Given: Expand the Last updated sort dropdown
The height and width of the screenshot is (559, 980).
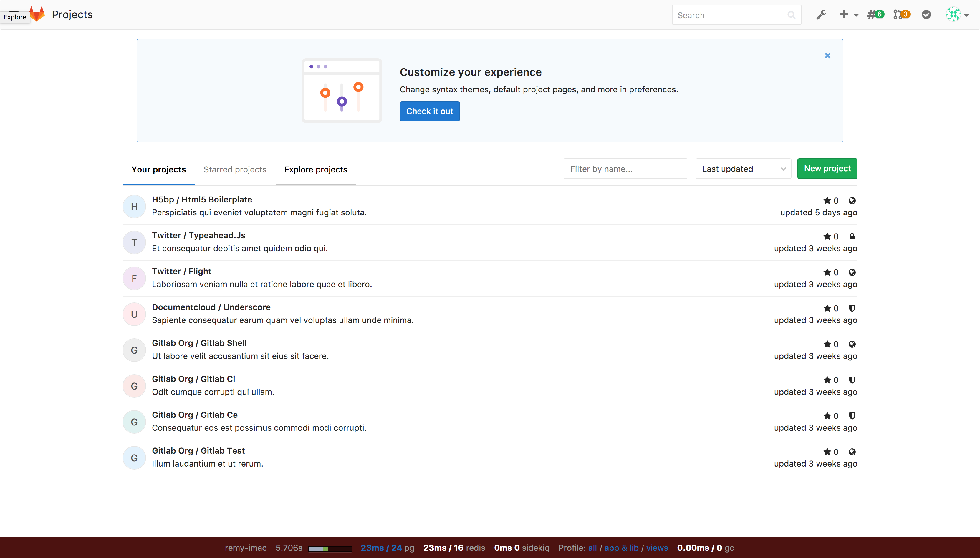Looking at the screenshot, I should point(743,169).
